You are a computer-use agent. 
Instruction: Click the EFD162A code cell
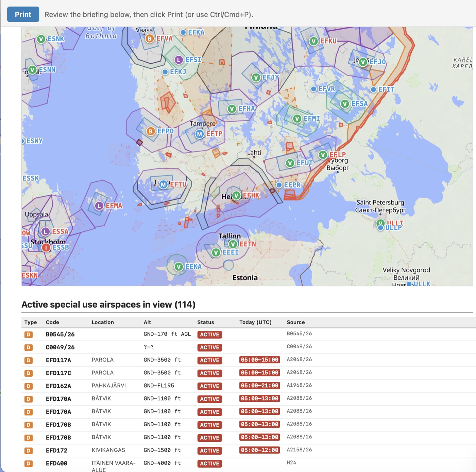click(58, 386)
